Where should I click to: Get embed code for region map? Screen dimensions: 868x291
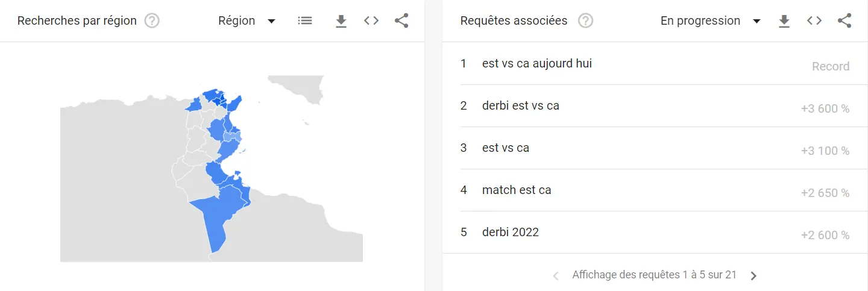(x=371, y=21)
